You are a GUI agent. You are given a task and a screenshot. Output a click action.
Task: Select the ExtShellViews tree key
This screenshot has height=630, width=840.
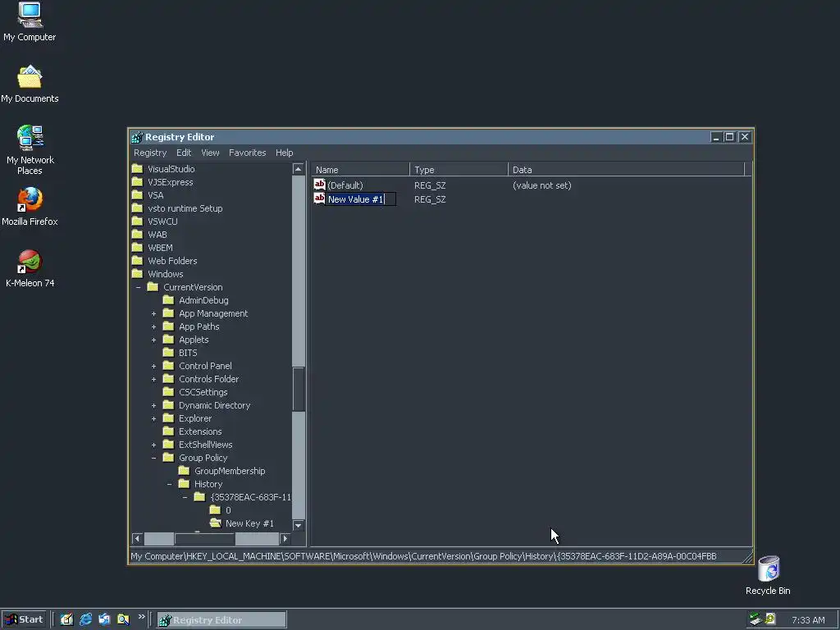tap(205, 445)
